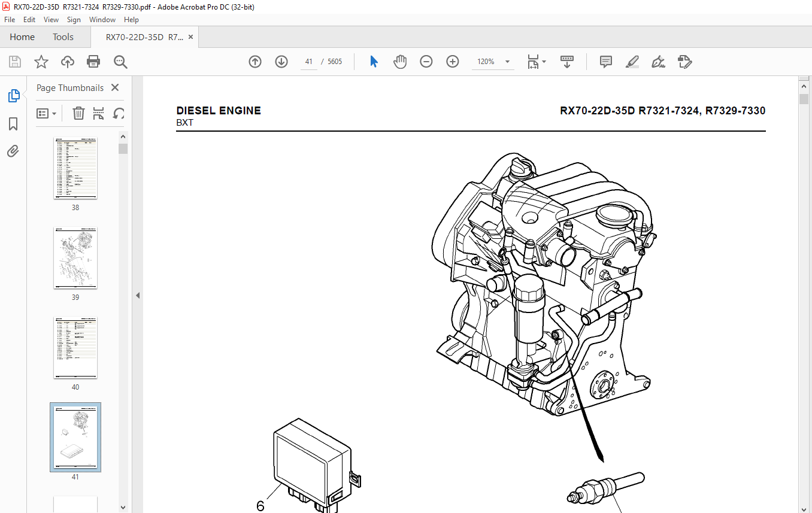The image size is (812, 513).
Task: Open the Sign menu
Action: pyautogui.click(x=74, y=20)
